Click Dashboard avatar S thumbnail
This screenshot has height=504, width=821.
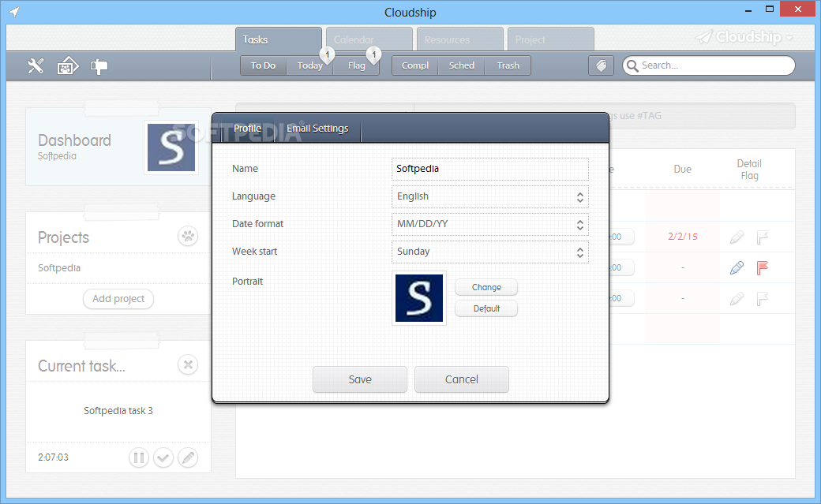[171, 147]
